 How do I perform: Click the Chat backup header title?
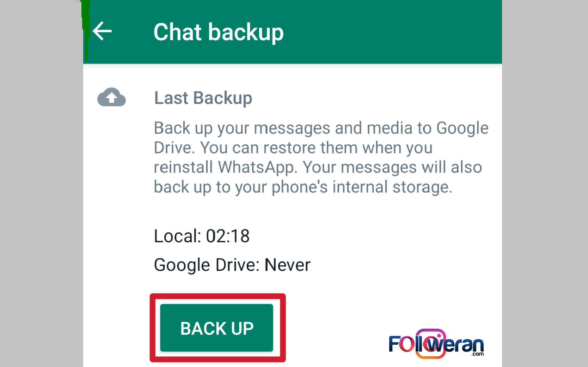218,32
